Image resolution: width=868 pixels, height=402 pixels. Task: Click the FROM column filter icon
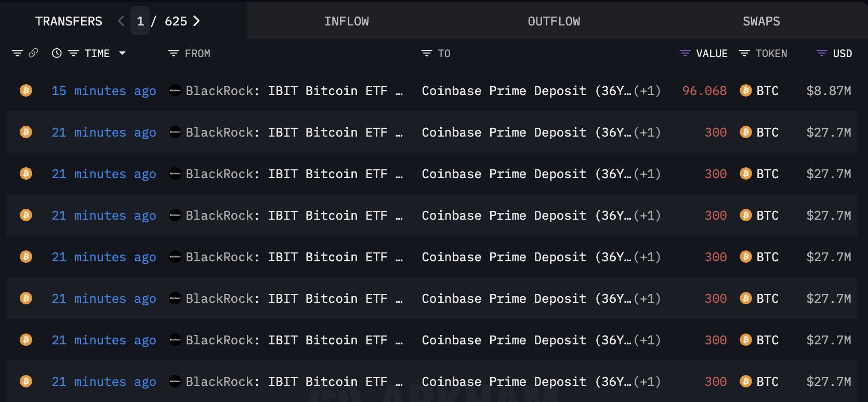pyautogui.click(x=173, y=52)
